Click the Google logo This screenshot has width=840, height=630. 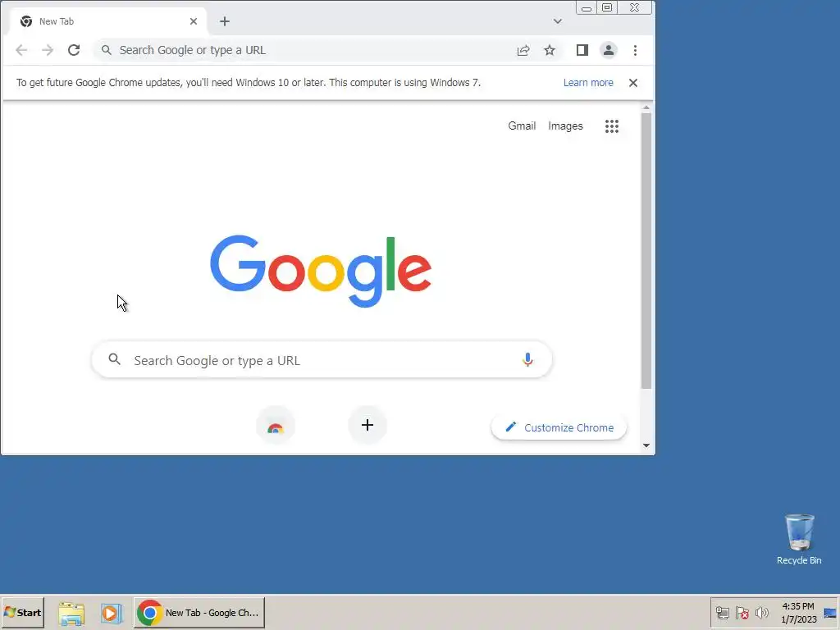(x=321, y=271)
